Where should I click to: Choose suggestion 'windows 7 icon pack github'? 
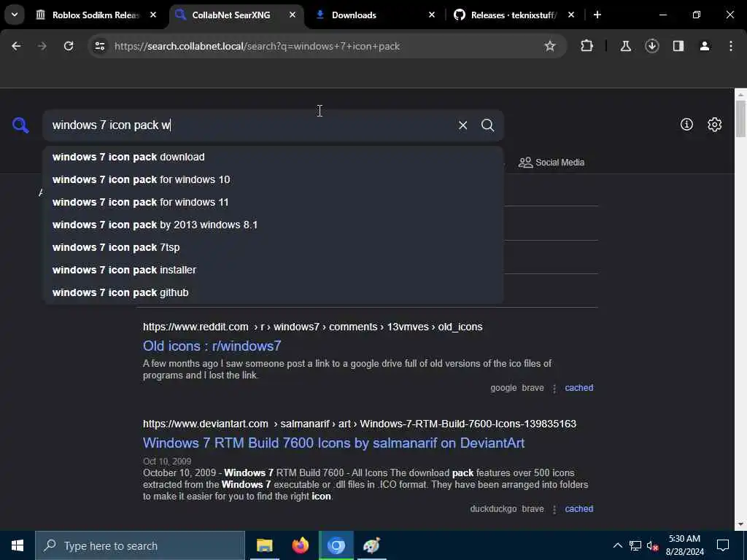(273, 292)
